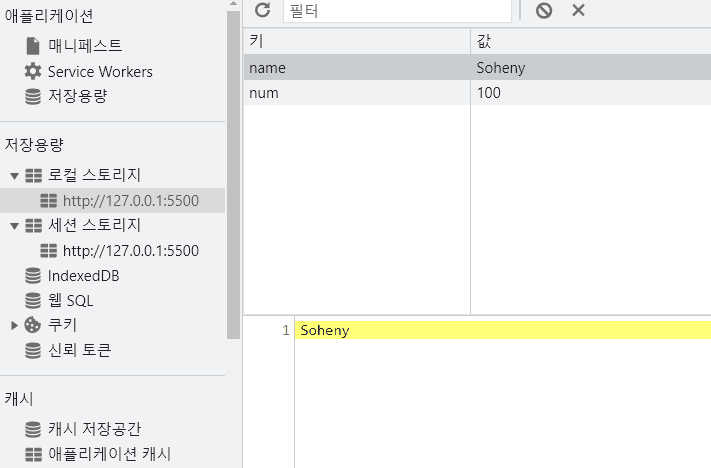The image size is (711, 468).
Task: Click the 신뢰 토큰 database icon
Action: point(33,350)
